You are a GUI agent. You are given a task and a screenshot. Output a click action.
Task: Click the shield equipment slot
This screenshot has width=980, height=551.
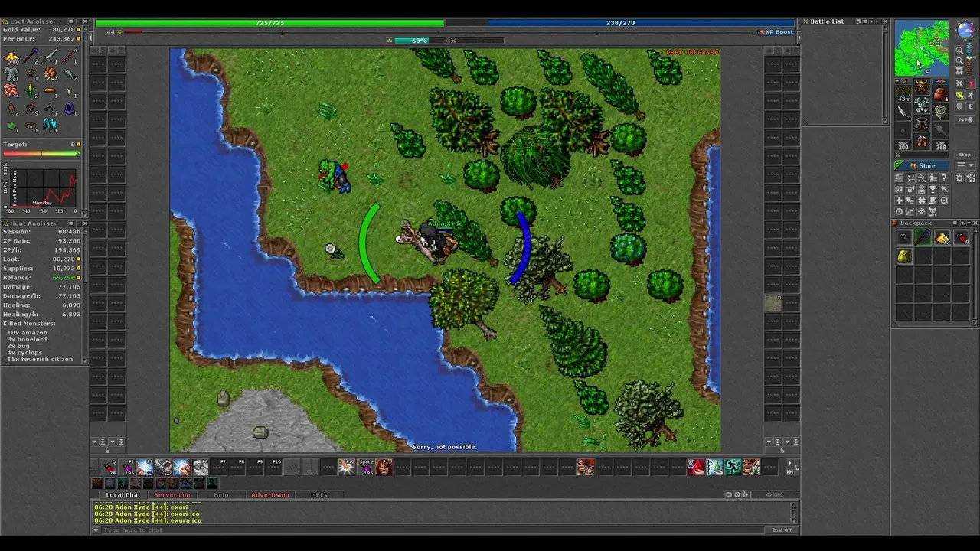(x=940, y=111)
